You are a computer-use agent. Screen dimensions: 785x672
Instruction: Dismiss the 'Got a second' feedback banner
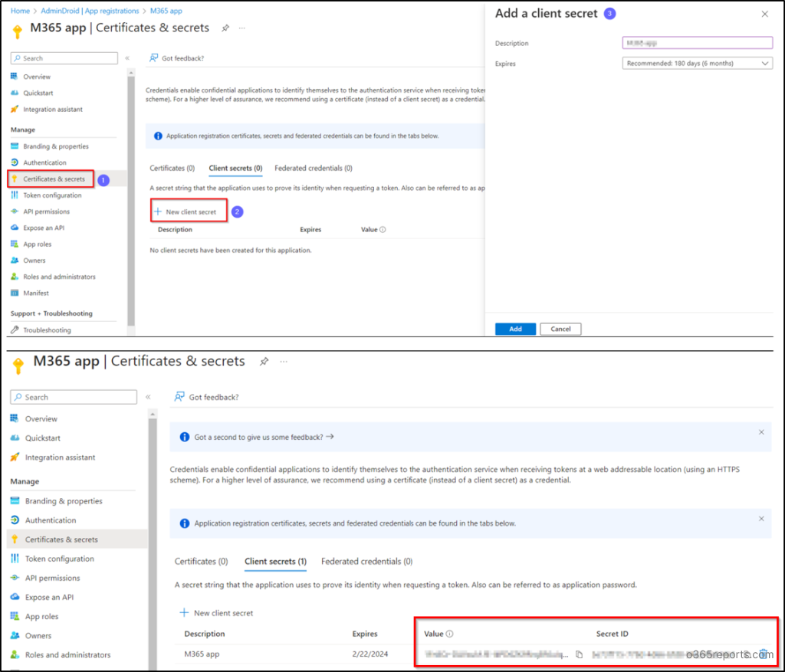tap(761, 432)
